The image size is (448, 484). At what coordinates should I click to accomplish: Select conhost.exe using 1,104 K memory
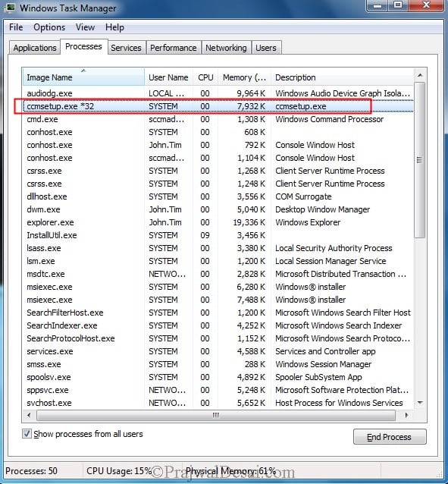coord(218,158)
